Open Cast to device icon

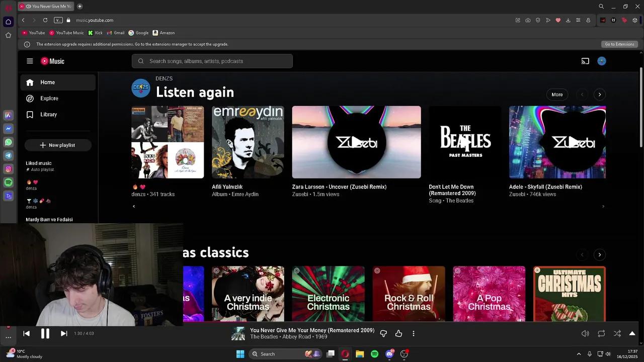pyautogui.click(x=585, y=61)
